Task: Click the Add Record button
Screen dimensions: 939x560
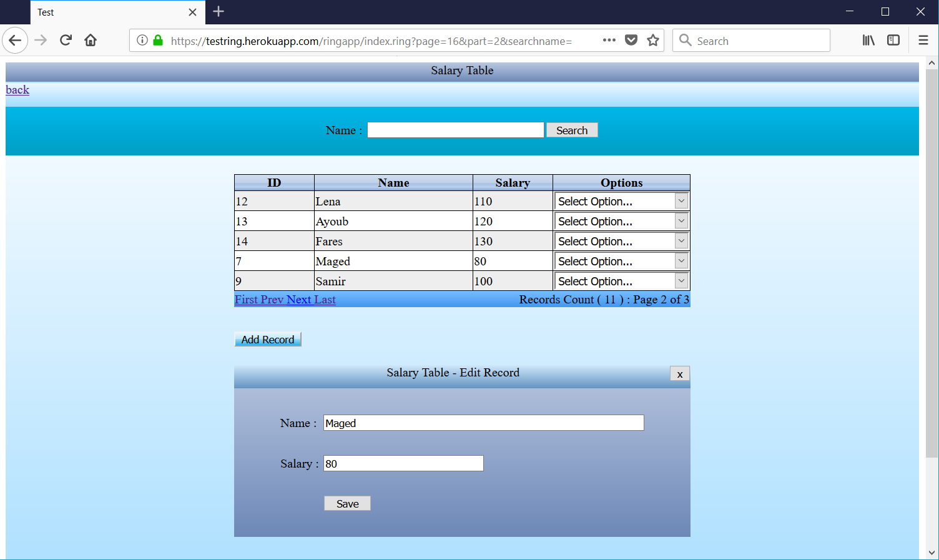Action: coord(267,339)
